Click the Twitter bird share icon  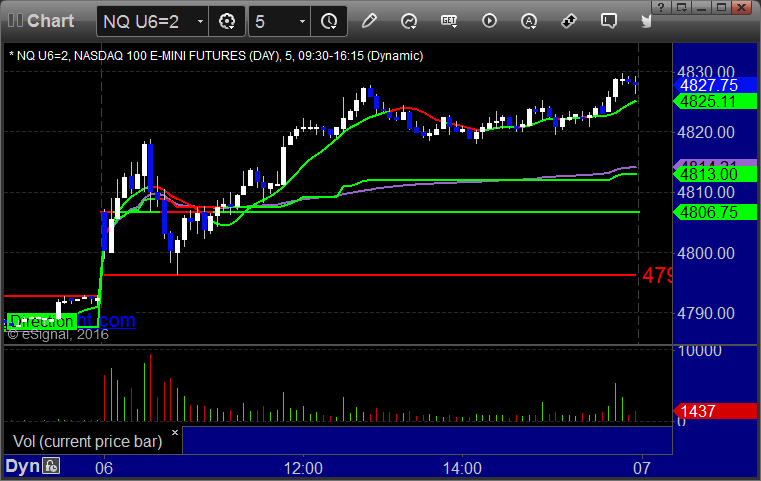click(646, 21)
